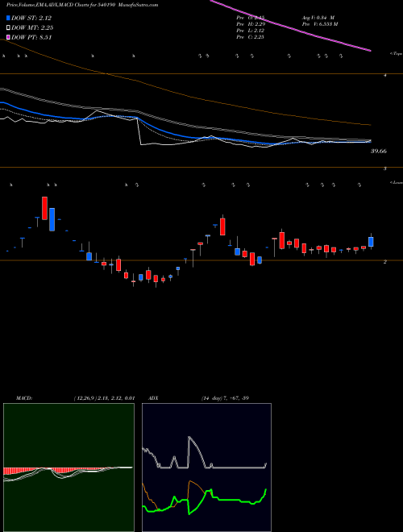Open the dark blue ADX chart panel
403x532 pixels.
point(206,468)
